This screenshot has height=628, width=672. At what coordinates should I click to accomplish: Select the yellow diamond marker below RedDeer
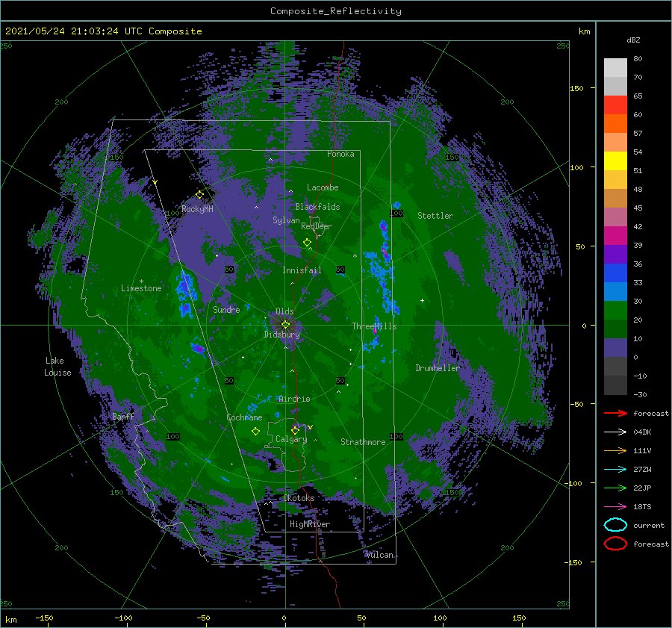coord(307,243)
